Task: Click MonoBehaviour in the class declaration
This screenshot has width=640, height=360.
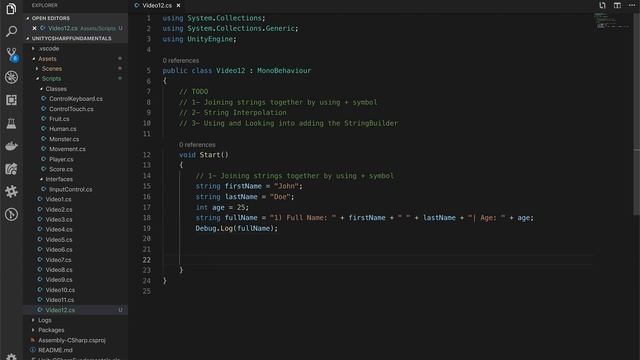Action: tap(284, 70)
